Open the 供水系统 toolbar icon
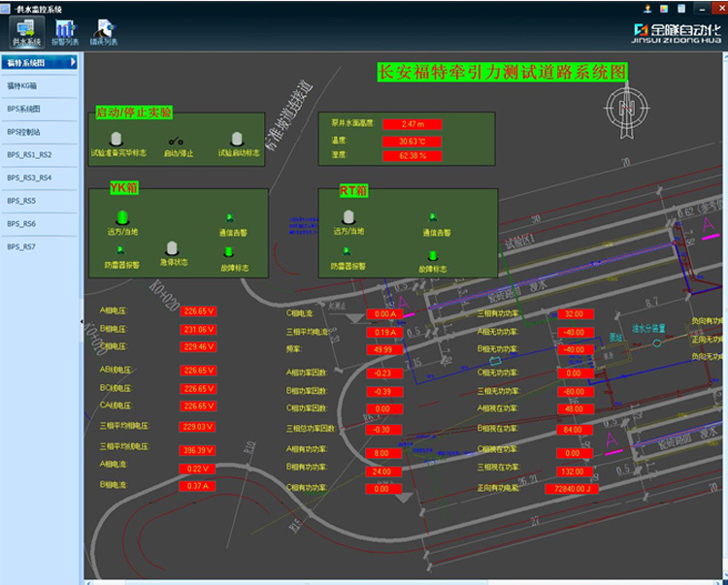728x585 pixels. tap(27, 32)
